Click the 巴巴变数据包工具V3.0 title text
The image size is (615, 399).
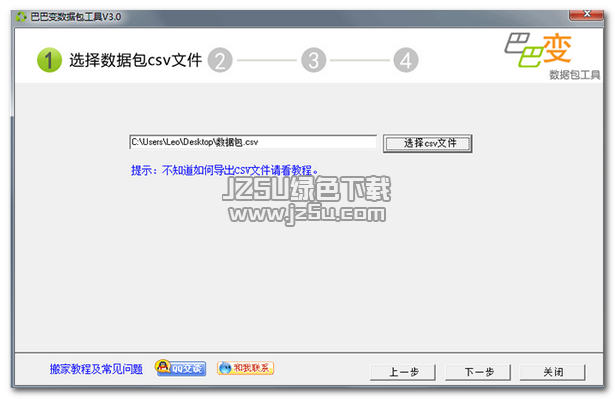coord(76,17)
